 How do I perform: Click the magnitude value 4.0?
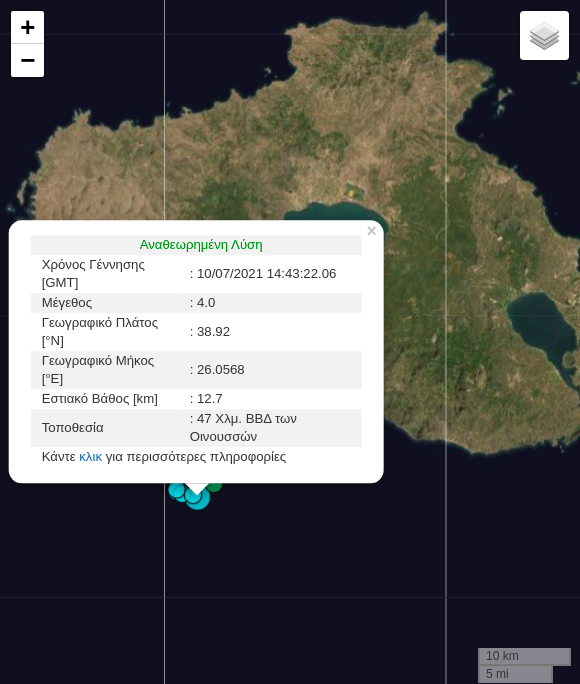point(206,303)
